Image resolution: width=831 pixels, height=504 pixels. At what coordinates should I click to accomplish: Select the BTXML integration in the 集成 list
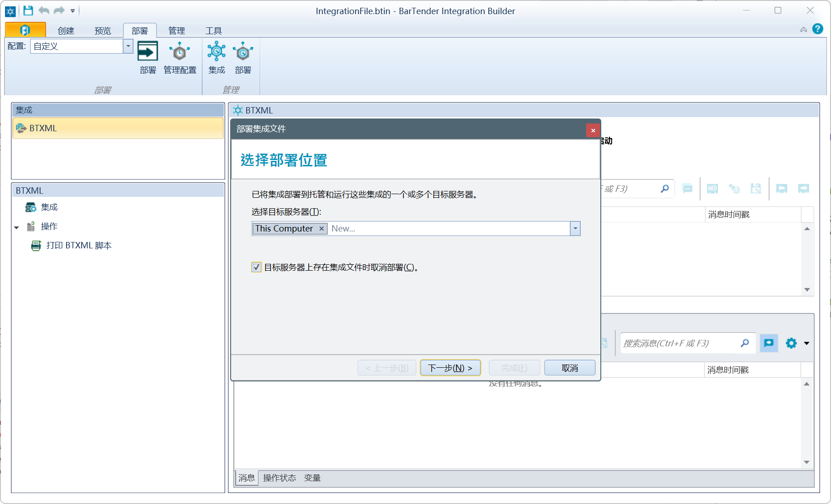pos(118,128)
